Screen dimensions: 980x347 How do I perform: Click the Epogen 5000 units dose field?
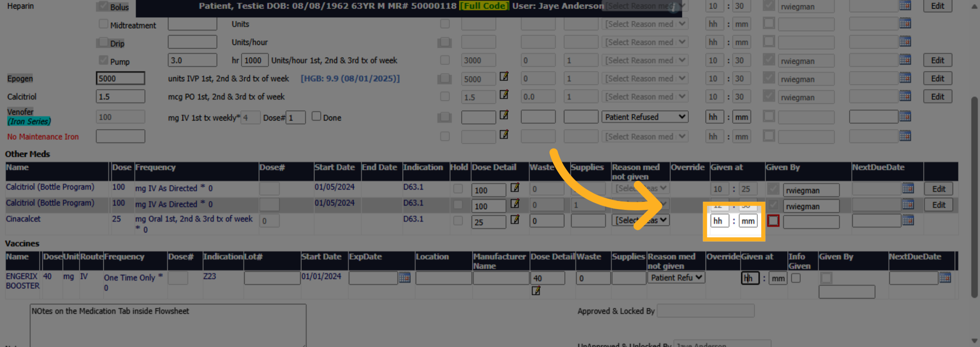(x=120, y=78)
